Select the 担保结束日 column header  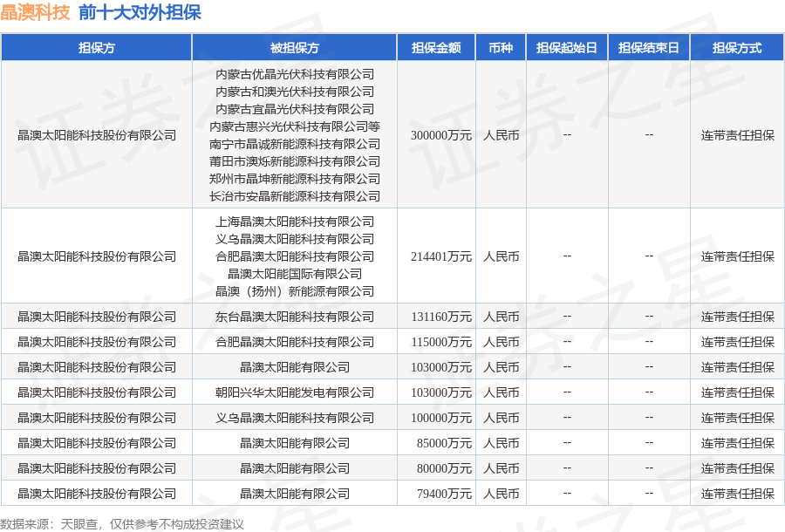(649, 48)
